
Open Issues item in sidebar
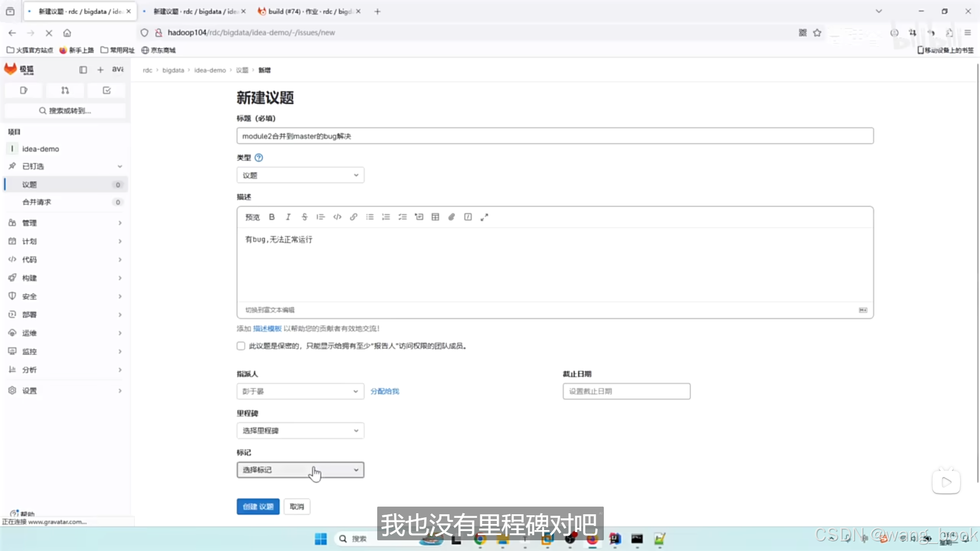pos(65,185)
